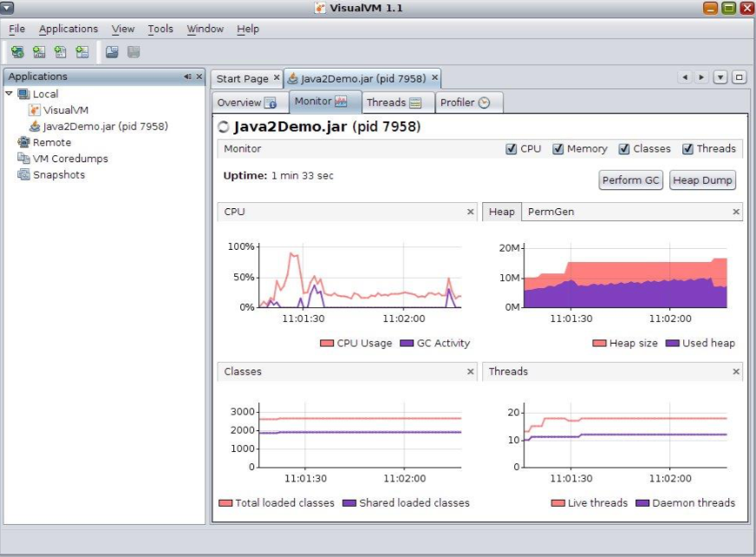Uncheck the CPU checkbox

click(511, 148)
